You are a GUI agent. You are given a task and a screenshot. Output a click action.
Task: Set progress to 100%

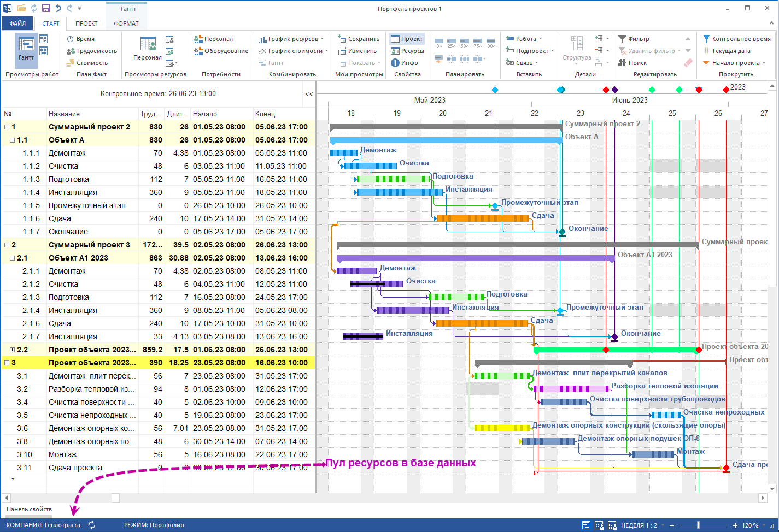491,43
